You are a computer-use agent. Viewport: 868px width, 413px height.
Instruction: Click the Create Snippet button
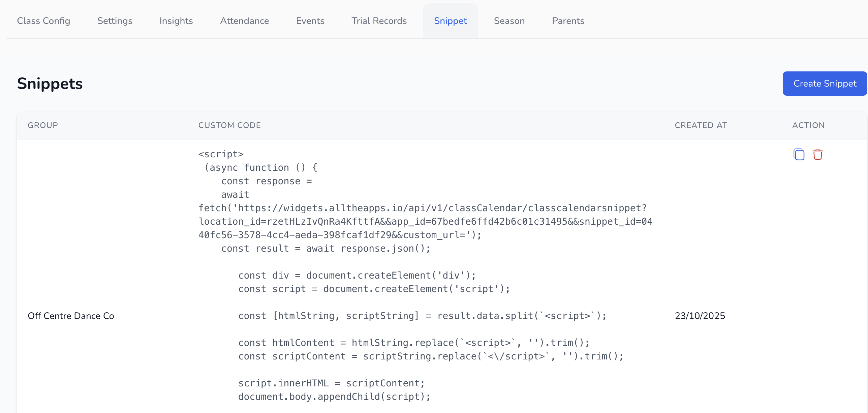pos(825,84)
